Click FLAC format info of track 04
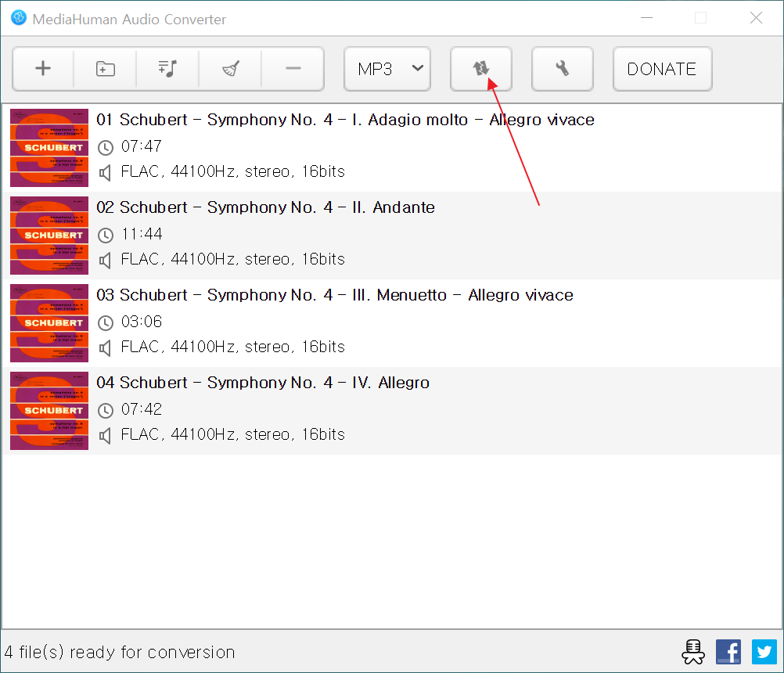Viewport: 784px width, 673px height. click(x=233, y=434)
